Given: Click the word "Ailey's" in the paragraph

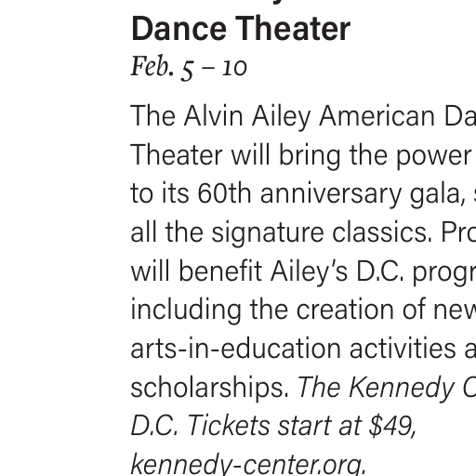Looking at the screenshot, I should pyautogui.click(x=309, y=272).
